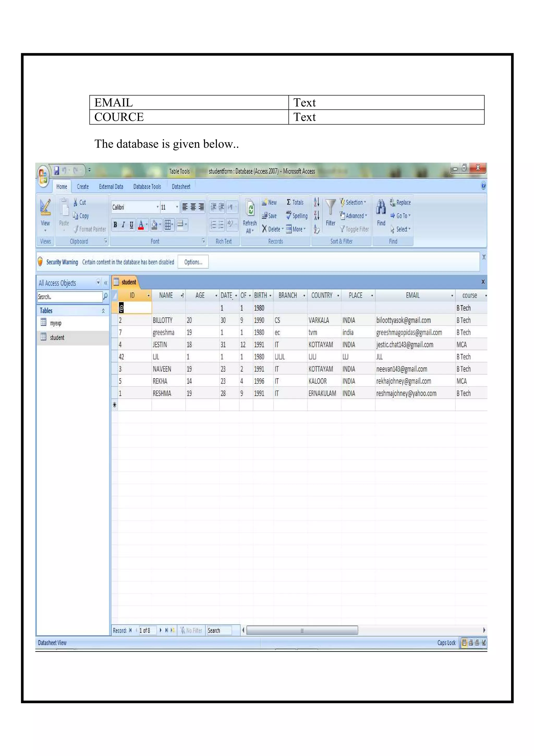Open the Datasheet ribbon tab
The height and width of the screenshot is (756, 534).
(x=181, y=187)
